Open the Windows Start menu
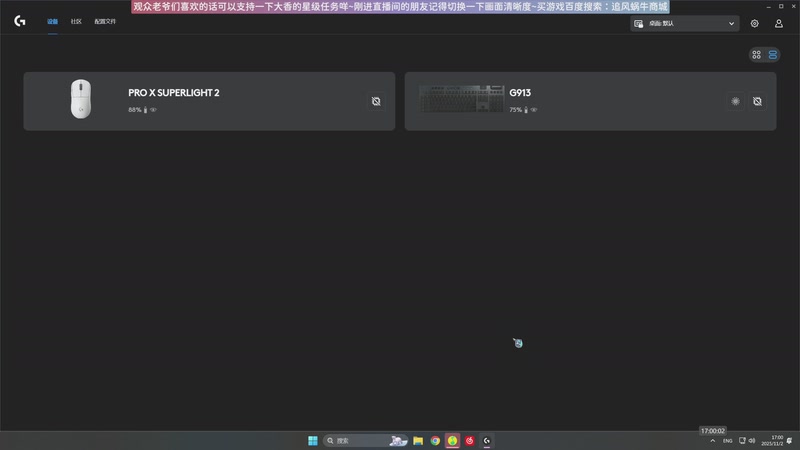Screen dimensions: 800x450 313,440
